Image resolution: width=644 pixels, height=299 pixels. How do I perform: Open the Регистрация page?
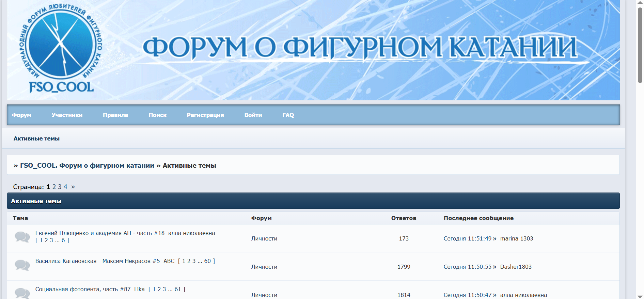(x=205, y=115)
